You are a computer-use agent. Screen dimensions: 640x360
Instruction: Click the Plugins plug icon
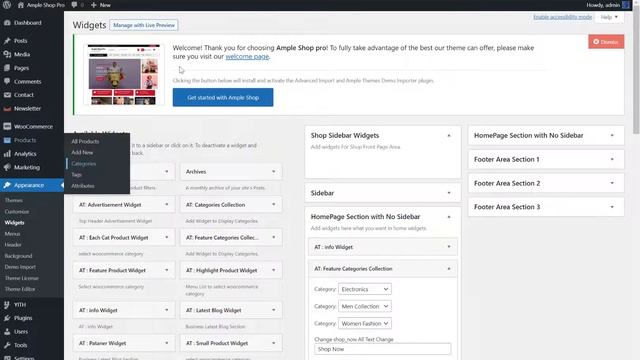[x=7, y=318]
